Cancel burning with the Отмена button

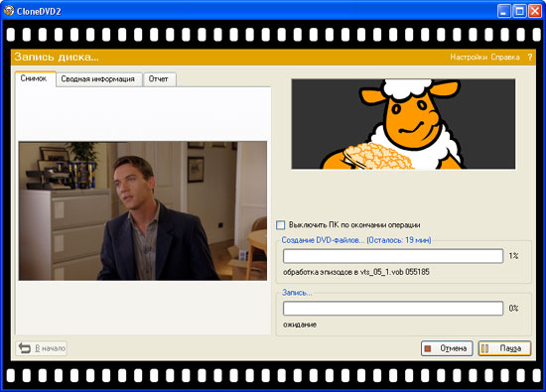447,348
